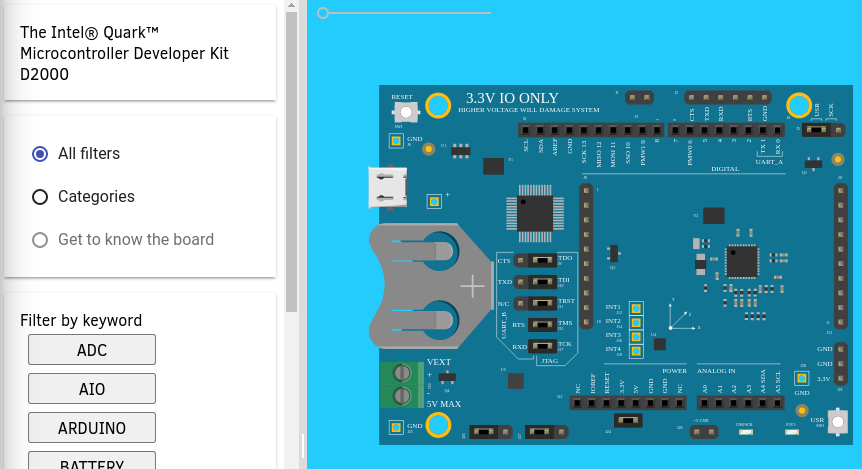Select the large square microcontroller chip
This screenshot has height=469, width=862.
tap(535, 213)
